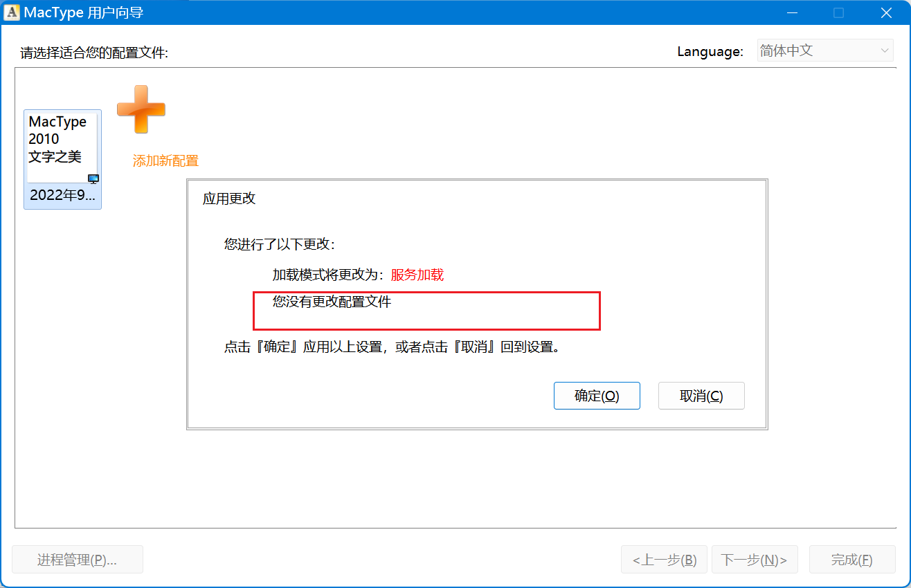911x588 pixels.
Task: Click the MacType logo in the title bar
Action: pyautogui.click(x=12, y=12)
